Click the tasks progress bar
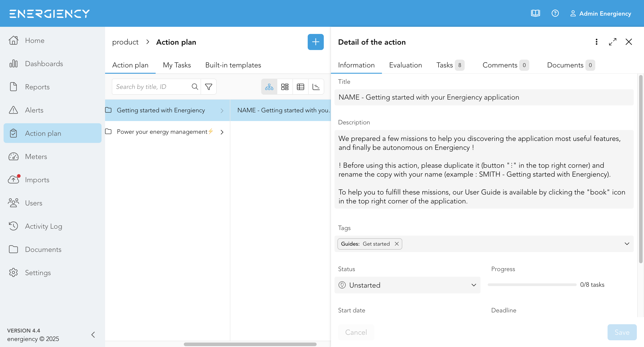 (x=532, y=285)
